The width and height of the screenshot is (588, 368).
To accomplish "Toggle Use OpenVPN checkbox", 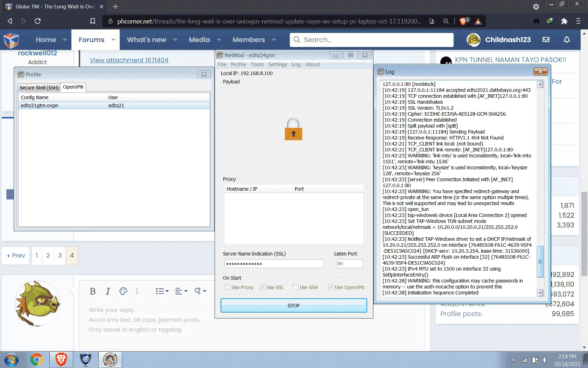I will [x=330, y=287].
